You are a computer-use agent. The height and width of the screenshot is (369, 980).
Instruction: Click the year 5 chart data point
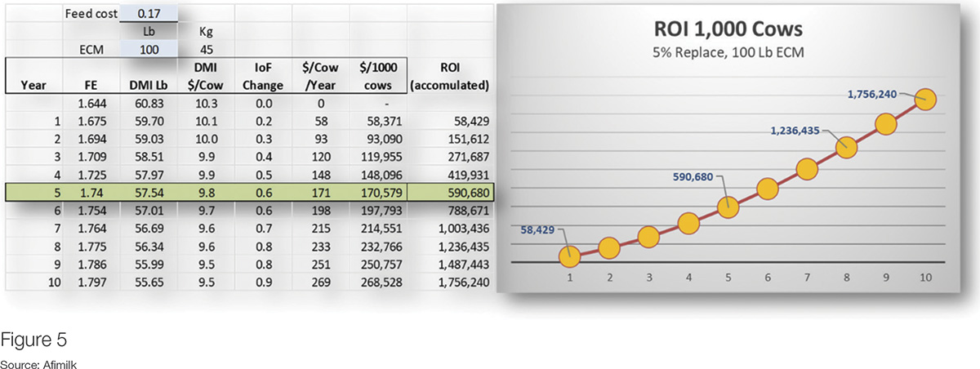pyautogui.click(x=728, y=207)
